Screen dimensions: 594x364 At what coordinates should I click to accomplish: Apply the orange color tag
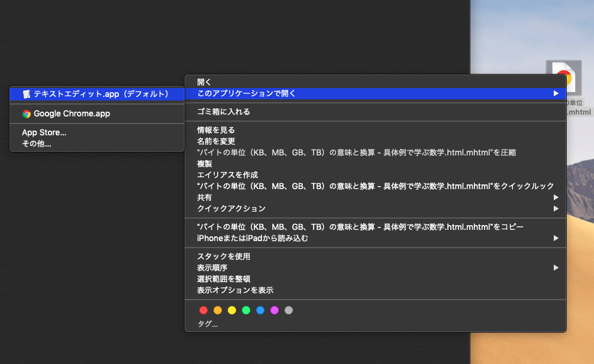(x=218, y=310)
